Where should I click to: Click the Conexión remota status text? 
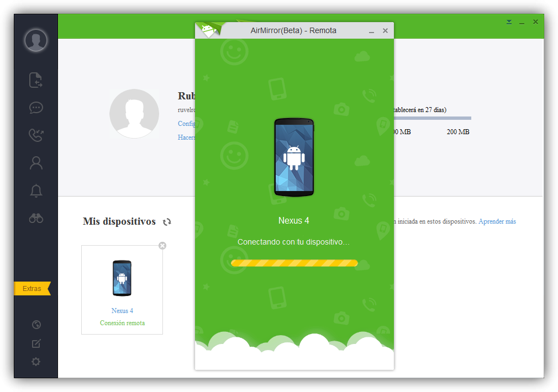(122, 323)
